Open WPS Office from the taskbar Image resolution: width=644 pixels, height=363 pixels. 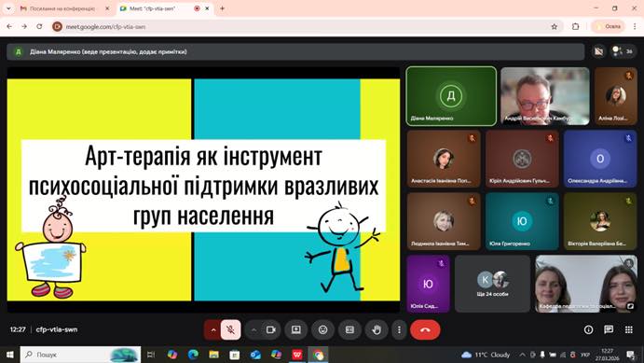tap(297, 355)
